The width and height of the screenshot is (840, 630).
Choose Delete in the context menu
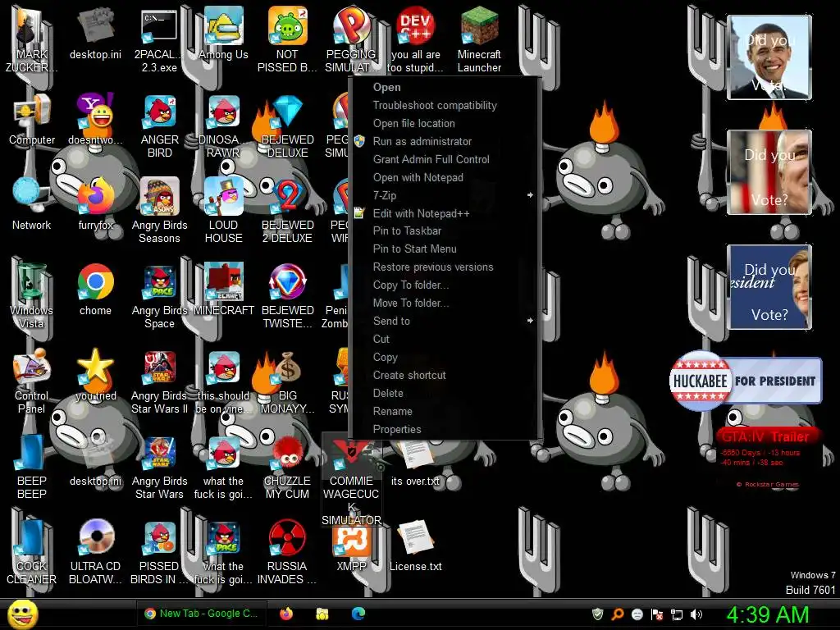(x=445, y=393)
